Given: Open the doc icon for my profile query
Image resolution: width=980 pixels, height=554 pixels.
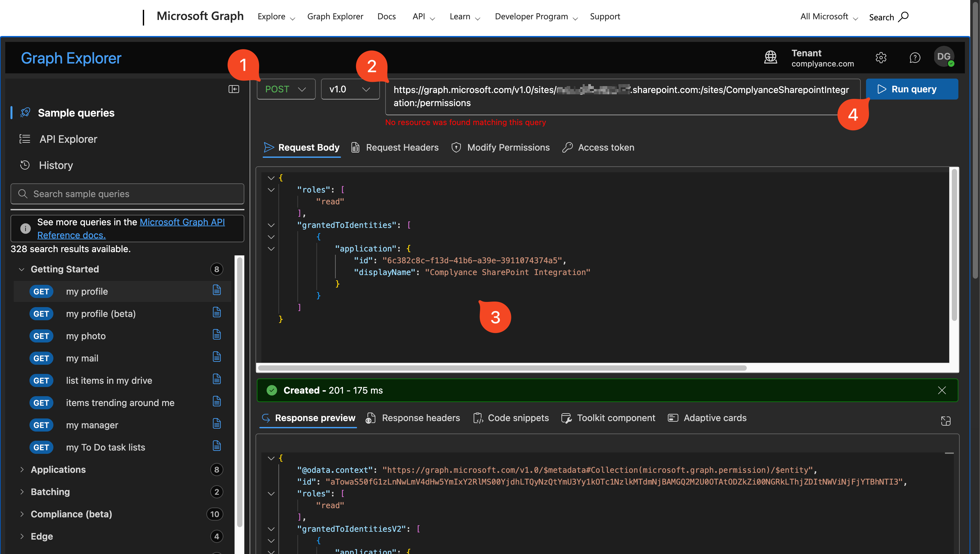Looking at the screenshot, I should (217, 290).
